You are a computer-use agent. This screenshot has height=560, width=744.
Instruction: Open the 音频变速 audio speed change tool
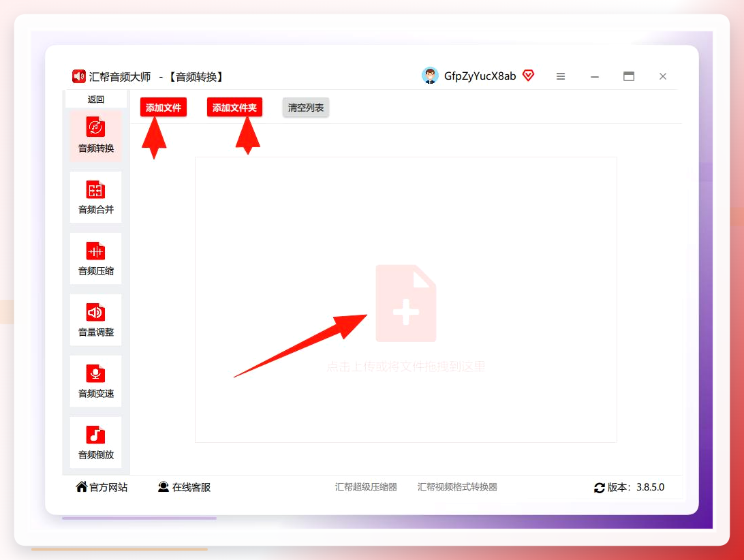tap(96, 381)
